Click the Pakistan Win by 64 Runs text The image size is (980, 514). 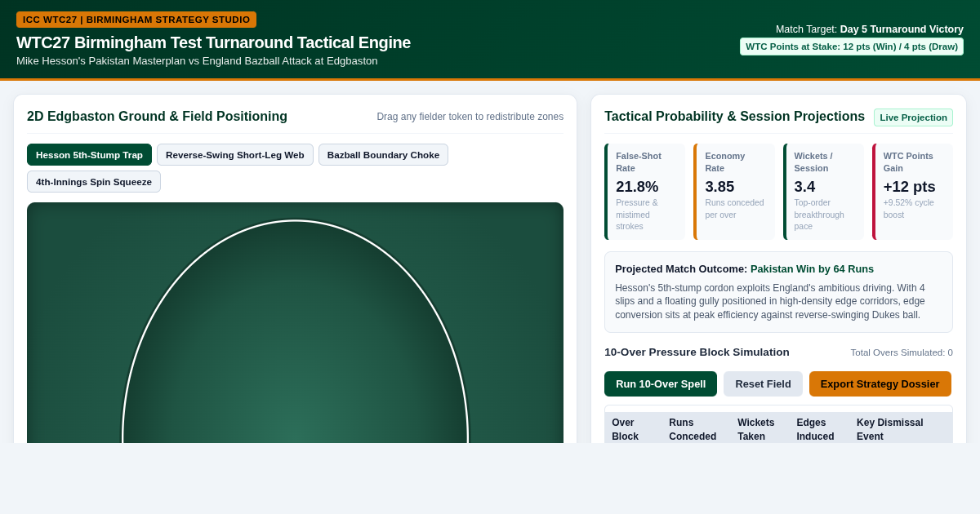pos(812,269)
